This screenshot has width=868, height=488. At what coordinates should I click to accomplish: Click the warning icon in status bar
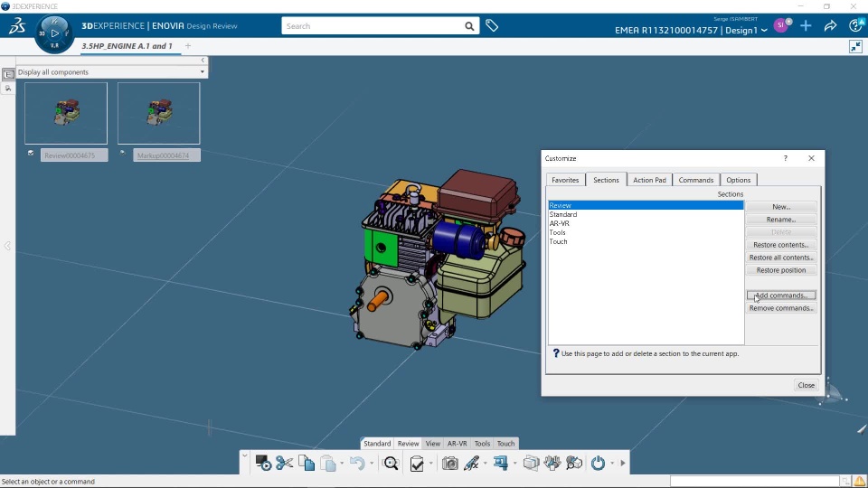click(859, 482)
